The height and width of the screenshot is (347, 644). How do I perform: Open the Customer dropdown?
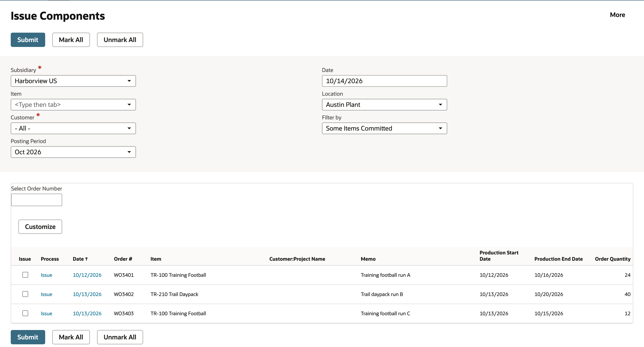(x=73, y=129)
